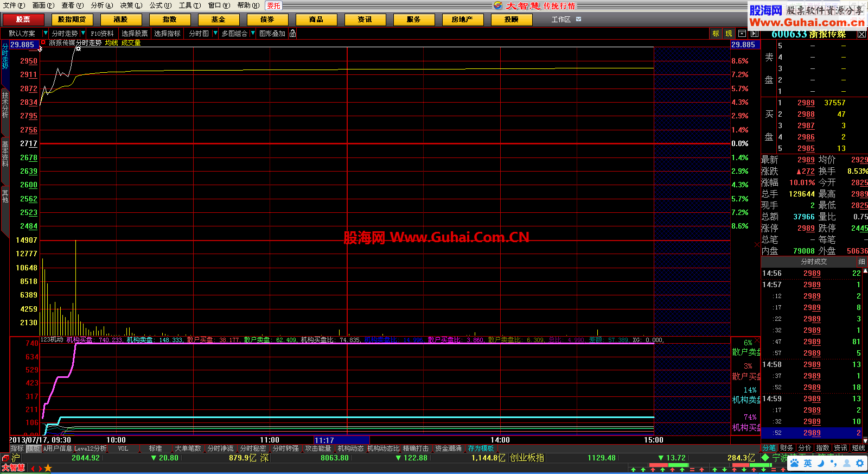
Task: Select the 短线 tab in right panel
Action: [858, 448]
